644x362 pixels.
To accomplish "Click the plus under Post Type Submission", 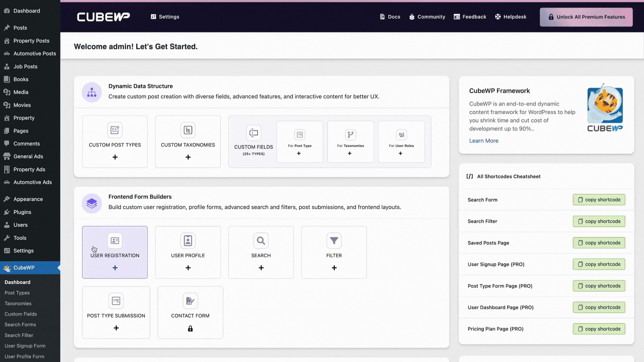I will click(116, 328).
